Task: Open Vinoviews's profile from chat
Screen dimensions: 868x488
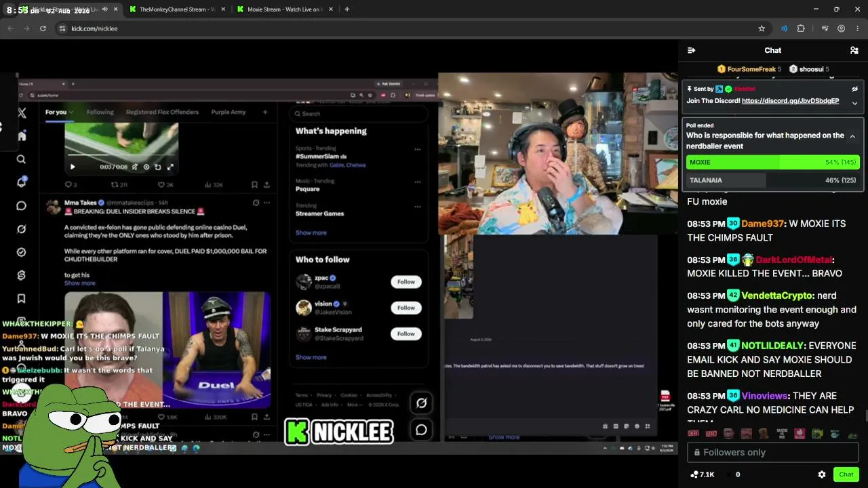Action: (x=765, y=396)
